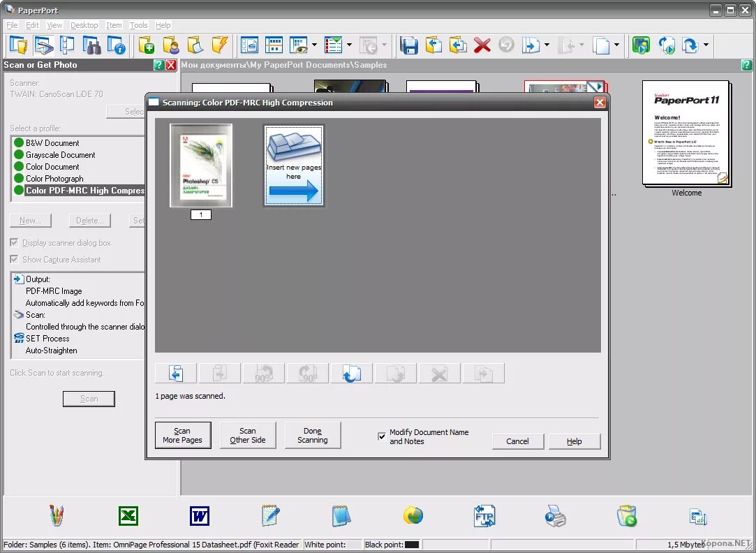Open search with the binoculars icon
The height and width of the screenshot is (553, 756).
(x=91, y=45)
